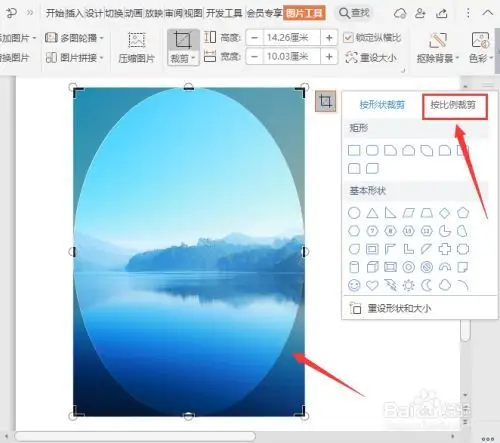
Task: Choose the octagon shape labeled 8
Action: (390, 231)
